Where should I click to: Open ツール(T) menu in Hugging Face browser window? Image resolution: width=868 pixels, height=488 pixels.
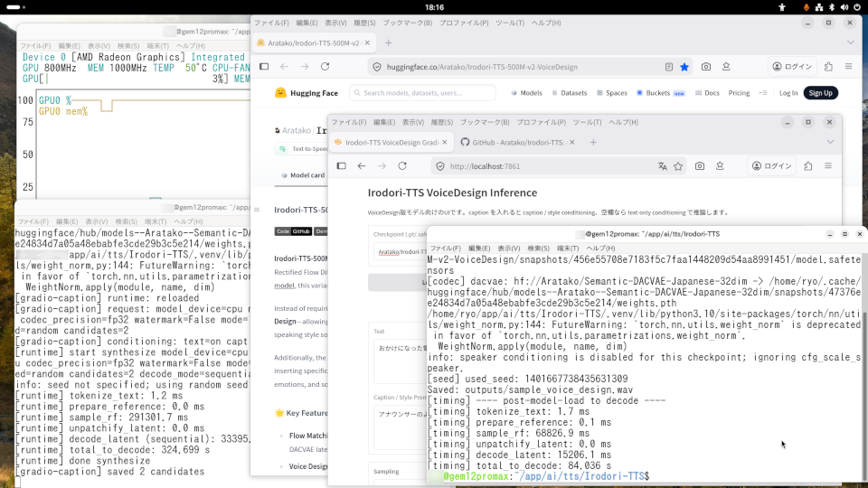510,23
